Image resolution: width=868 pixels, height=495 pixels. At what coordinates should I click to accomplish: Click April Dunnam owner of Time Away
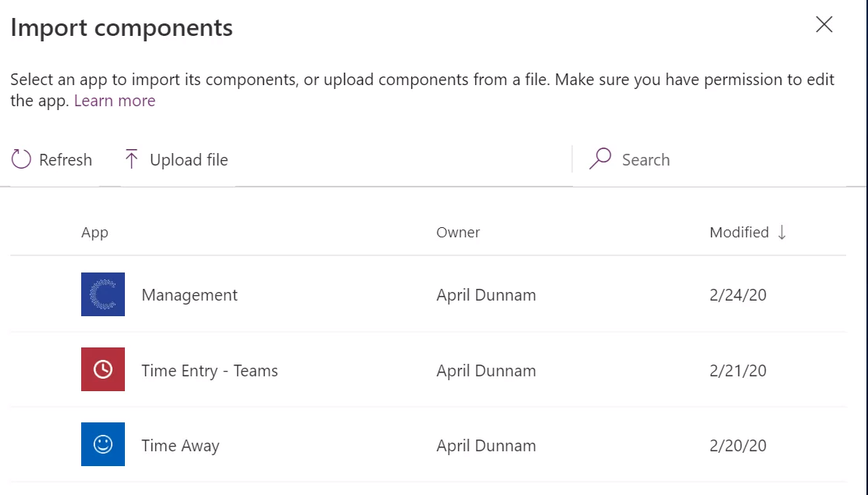click(486, 446)
